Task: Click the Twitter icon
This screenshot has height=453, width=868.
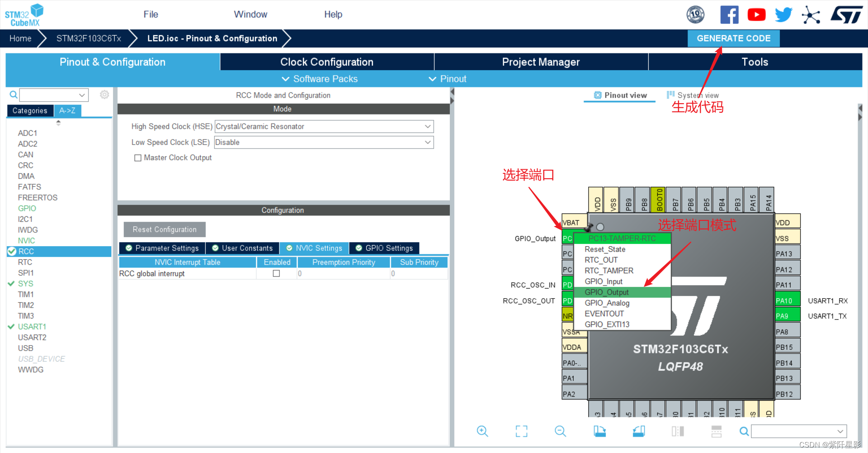Action: (x=783, y=14)
